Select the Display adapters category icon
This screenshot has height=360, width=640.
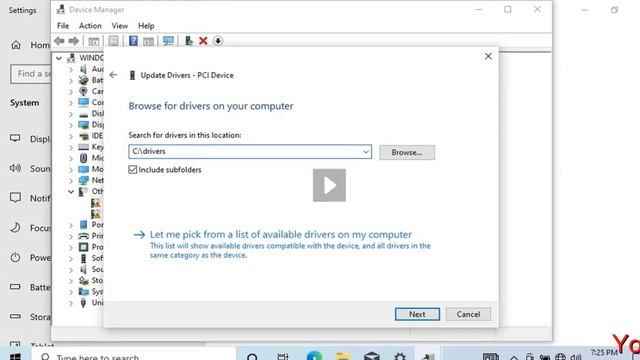click(83, 124)
